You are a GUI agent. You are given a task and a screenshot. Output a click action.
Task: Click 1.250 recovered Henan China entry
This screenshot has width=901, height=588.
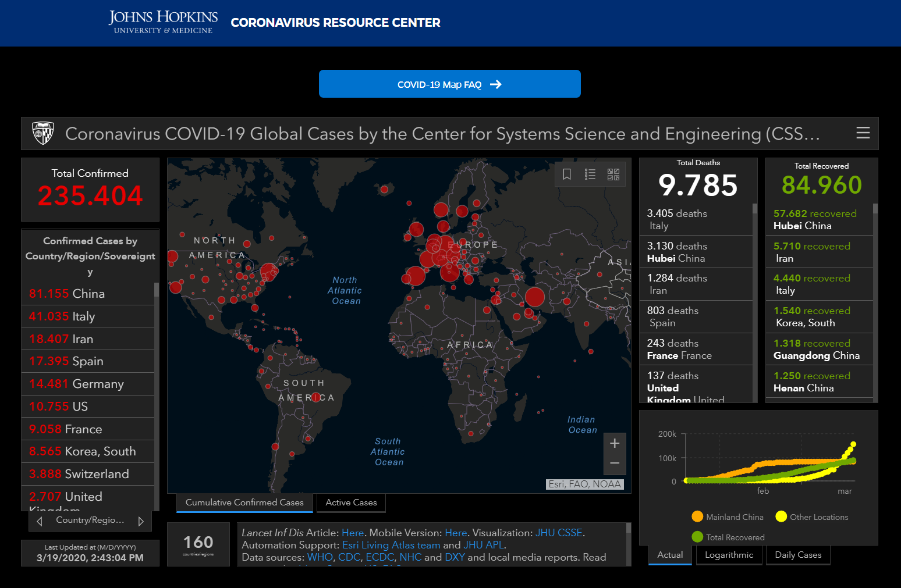coord(820,382)
